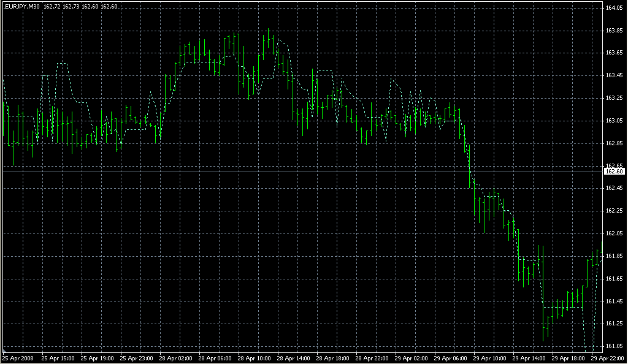Select the 163.45 price level on axis
This screenshot has height=364, width=628.
tap(614, 75)
